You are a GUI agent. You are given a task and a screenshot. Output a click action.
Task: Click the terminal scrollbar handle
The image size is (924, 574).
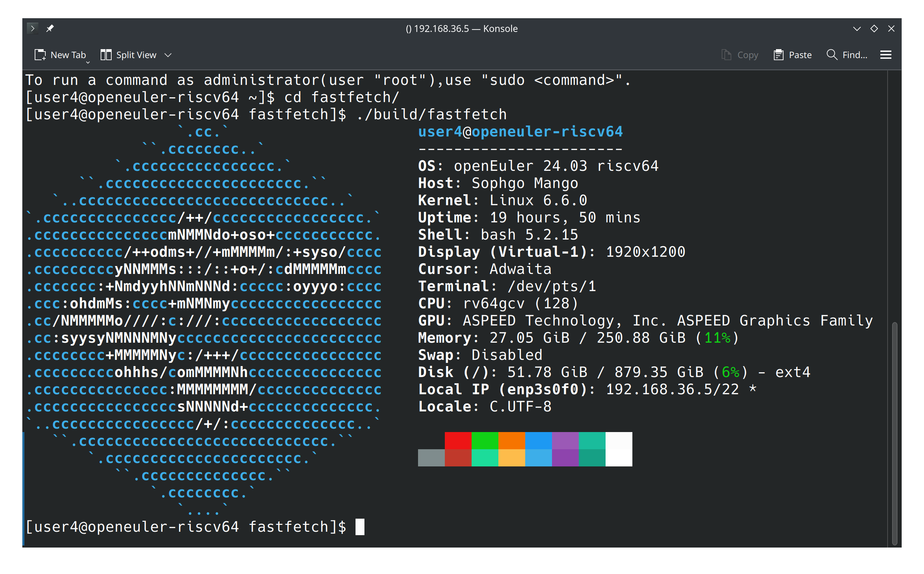tap(894, 433)
